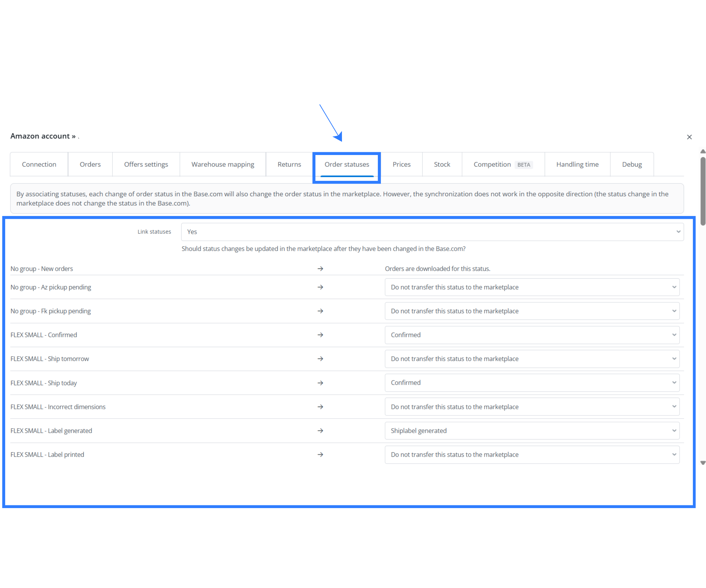This screenshot has width=706, height=588.
Task: Switch to the Connection tab
Action: coord(39,164)
